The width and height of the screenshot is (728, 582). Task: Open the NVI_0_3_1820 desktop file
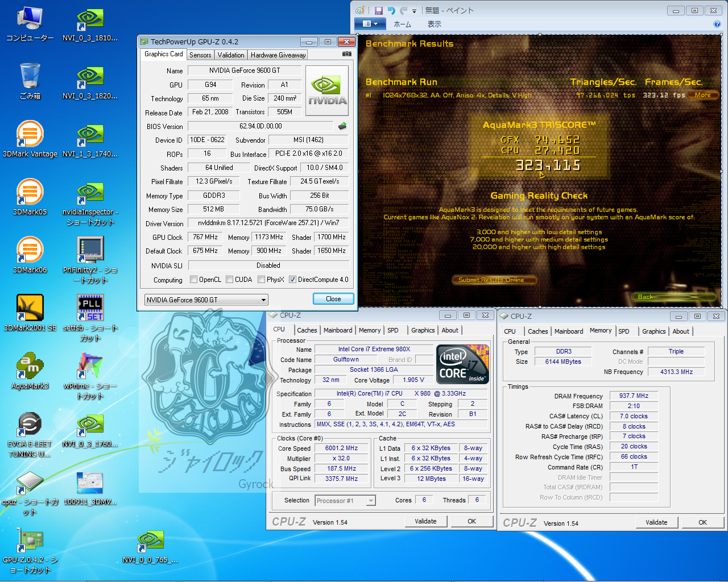tap(90, 82)
